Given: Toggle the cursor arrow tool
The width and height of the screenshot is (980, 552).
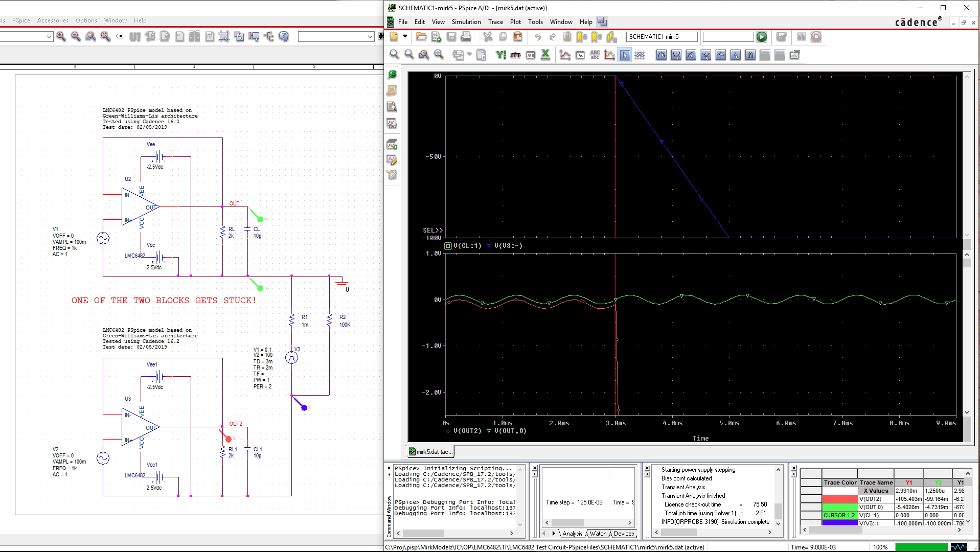Looking at the screenshot, I should tap(625, 55).
